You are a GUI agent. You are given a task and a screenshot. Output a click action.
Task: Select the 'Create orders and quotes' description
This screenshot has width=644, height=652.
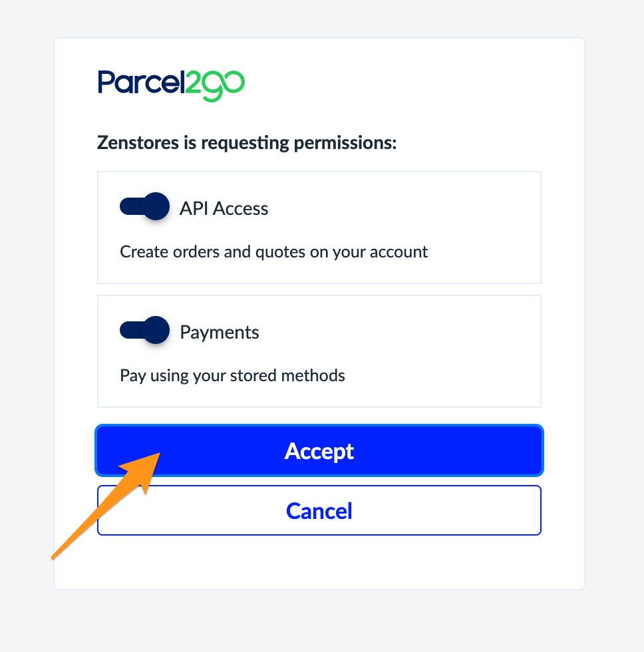point(273,252)
